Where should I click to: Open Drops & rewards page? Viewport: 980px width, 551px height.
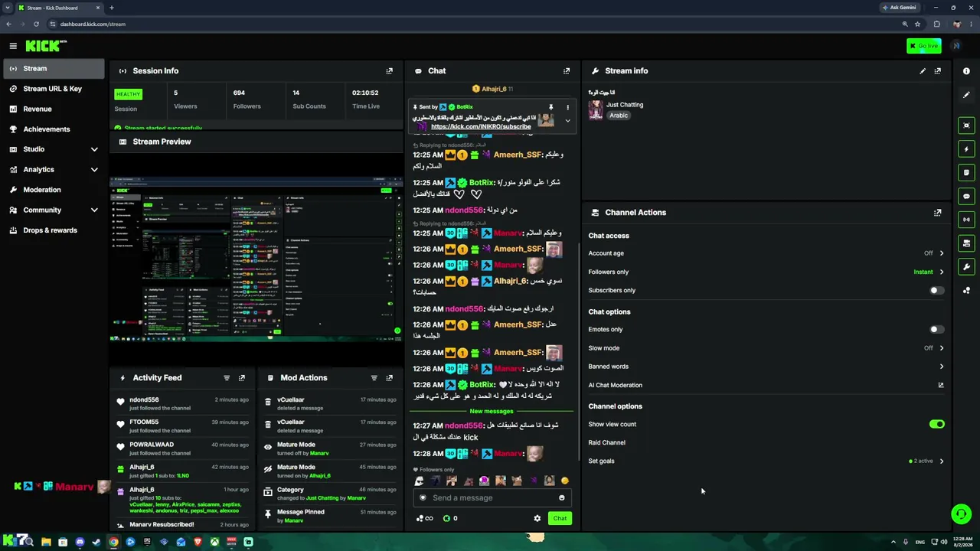(54, 230)
